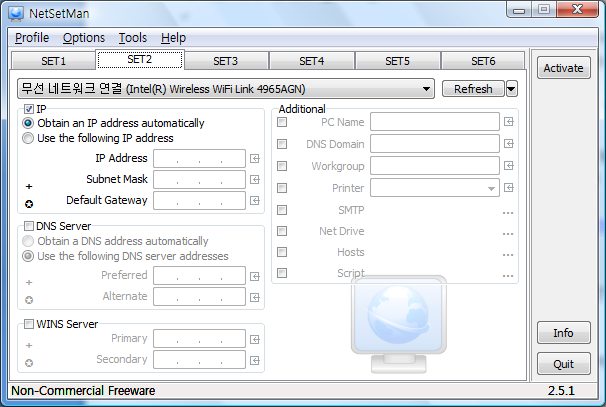Click the DNS Domain input field
Image resolution: width=606 pixels, height=407 pixels.
435,144
